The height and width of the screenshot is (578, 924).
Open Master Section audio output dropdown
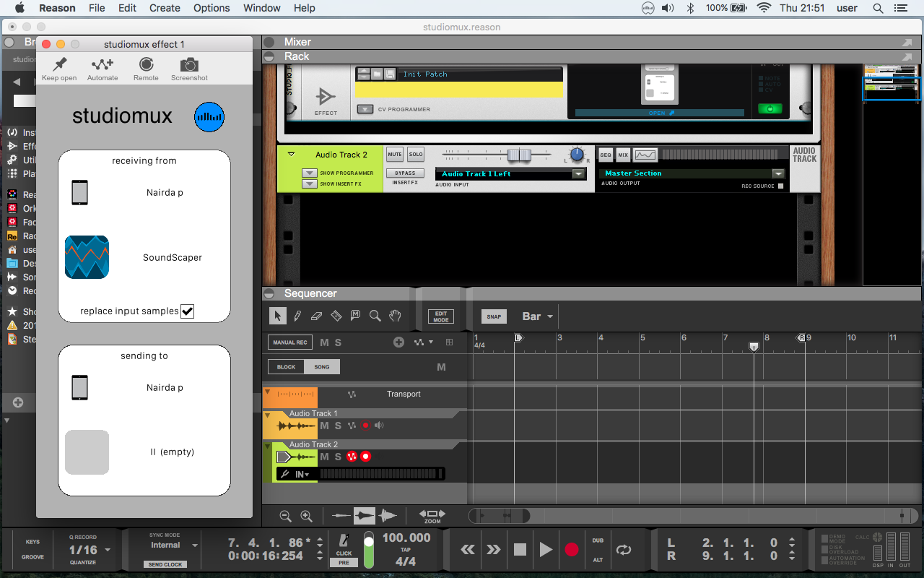pos(777,173)
